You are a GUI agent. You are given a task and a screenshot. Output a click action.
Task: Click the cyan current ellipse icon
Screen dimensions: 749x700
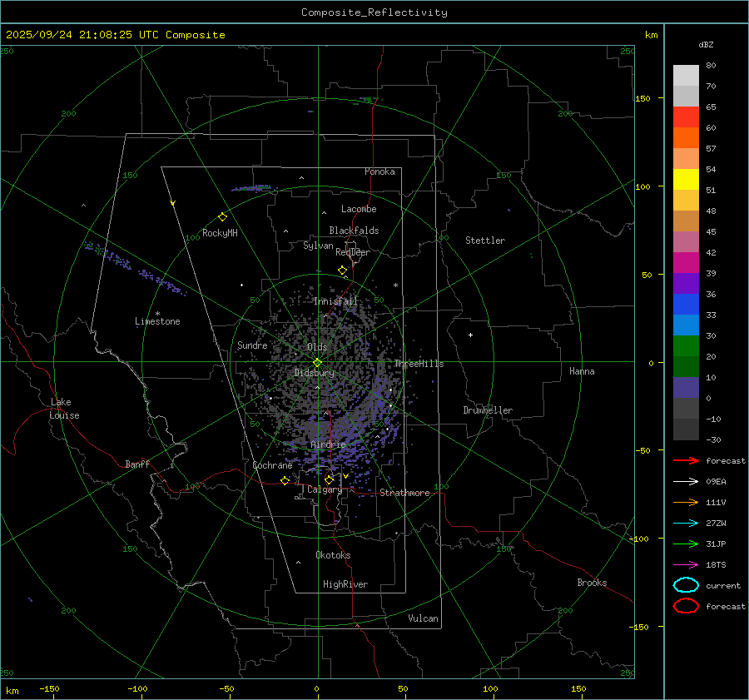[x=686, y=585]
